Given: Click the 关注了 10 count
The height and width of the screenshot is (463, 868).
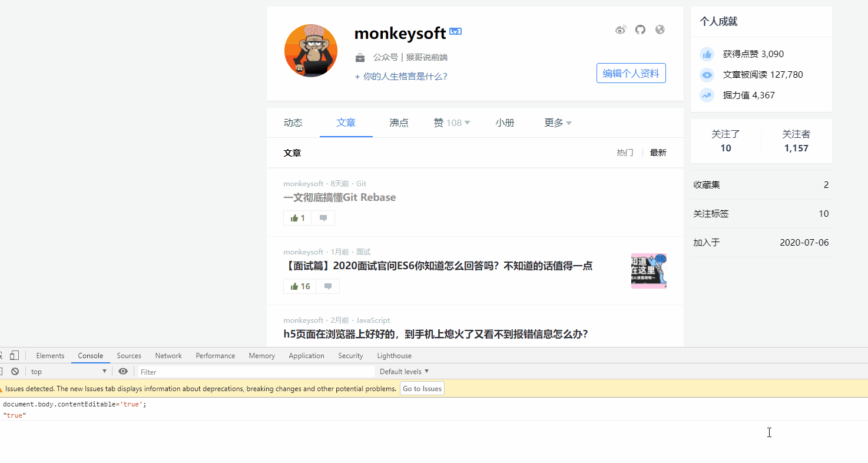Looking at the screenshot, I should (x=725, y=141).
